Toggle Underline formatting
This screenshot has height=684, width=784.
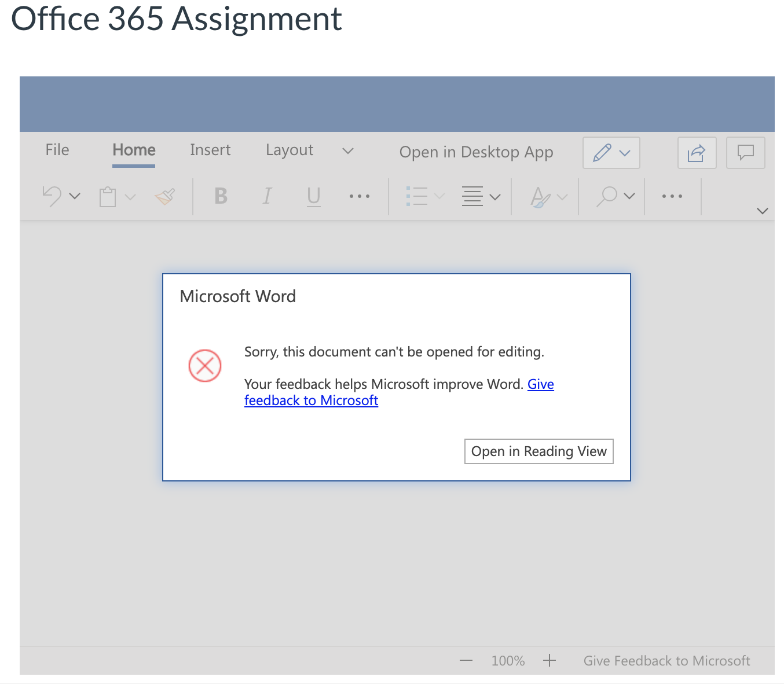313,196
